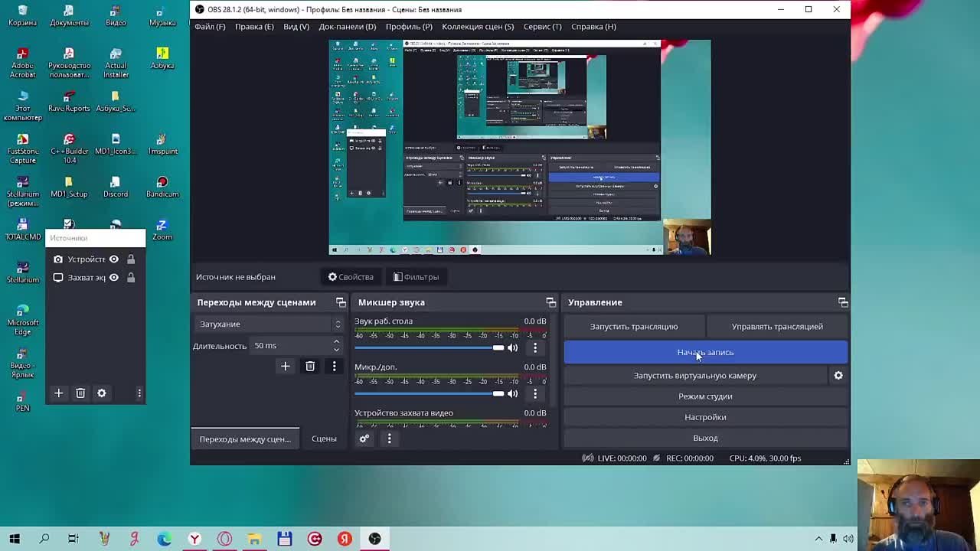This screenshot has height=551, width=980.
Task: Add a scene transition with plus icon
Action: point(285,367)
